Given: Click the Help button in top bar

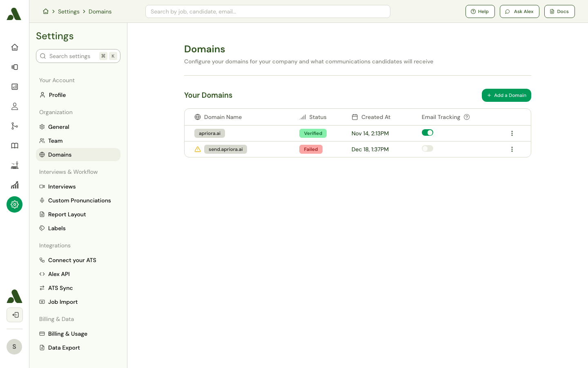Looking at the screenshot, I should (480, 11).
